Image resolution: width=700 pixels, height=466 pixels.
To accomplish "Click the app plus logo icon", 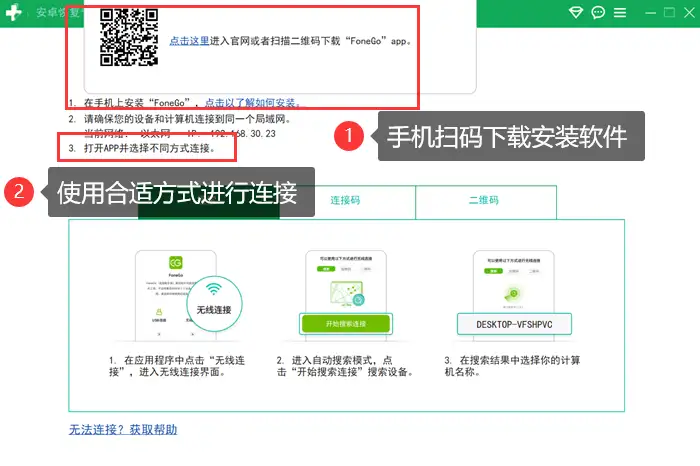I will point(13,12).
